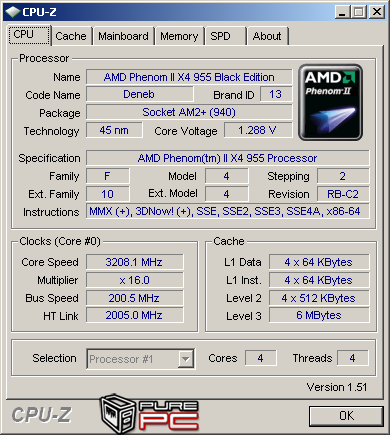
Task: Show the About tab
Action: pyautogui.click(x=267, y=36)
